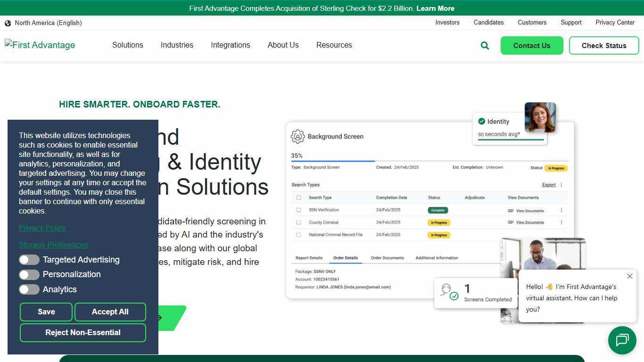Expand the Industries menu

tap(177, 45)
